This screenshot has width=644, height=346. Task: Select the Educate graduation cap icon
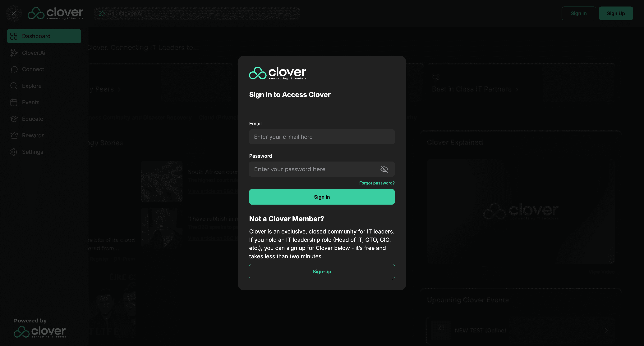(14, 119)
